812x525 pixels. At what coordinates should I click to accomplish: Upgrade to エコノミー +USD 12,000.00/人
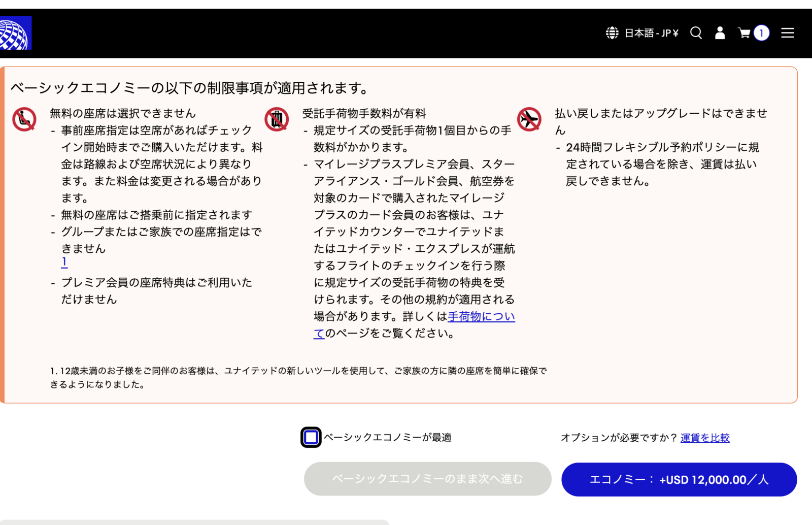pyautogui.click(x=679, y=479)
